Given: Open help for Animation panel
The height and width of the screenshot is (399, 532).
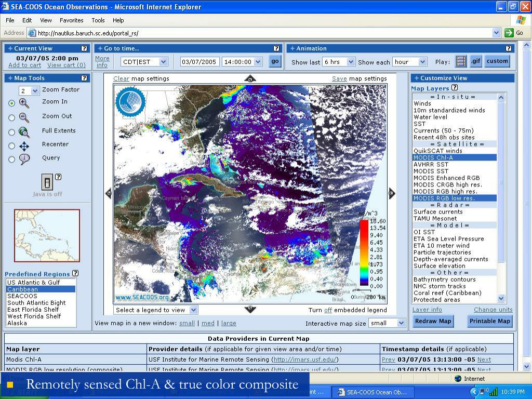Looking at the screenshot, I should 508,48.
